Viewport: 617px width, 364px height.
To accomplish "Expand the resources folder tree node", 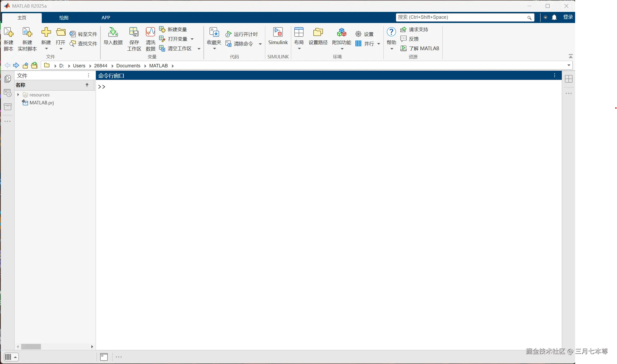I will click(x=18, y=95).
